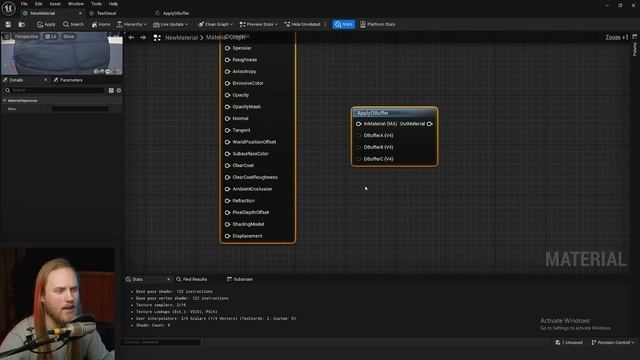Screen dimensions: 640x360
Task: Click the SubsurfaceColor input pin
Action: coord(228,154)
